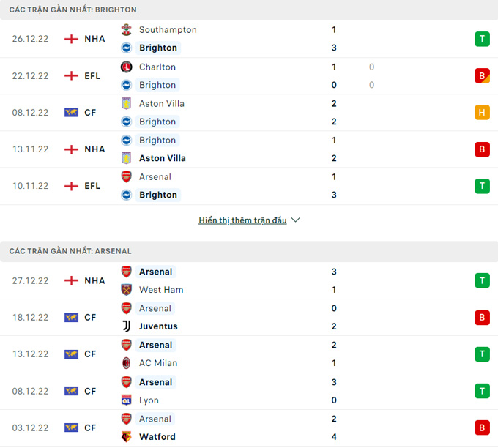Screen dimensions: 498x448
Task: Click the Charlton club crest icon
Action: (127, 67)
